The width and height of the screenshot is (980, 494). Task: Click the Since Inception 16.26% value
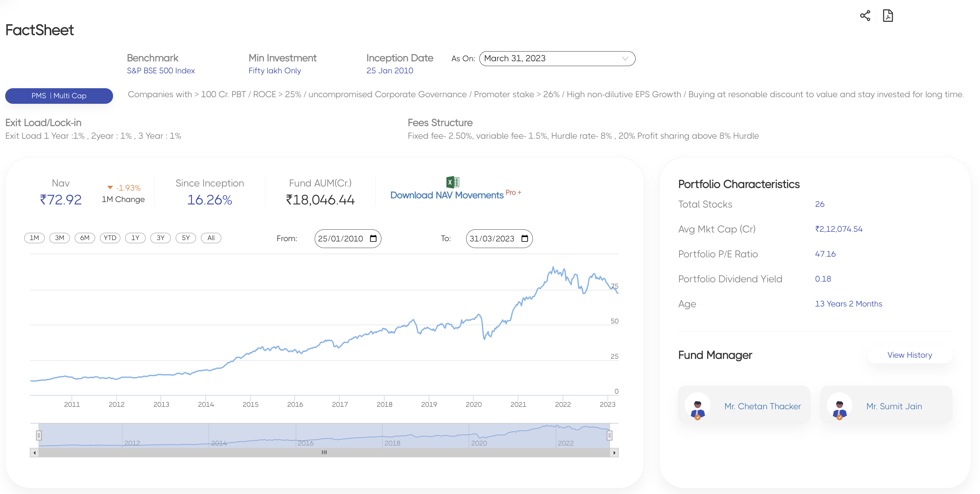click(210, 200)
